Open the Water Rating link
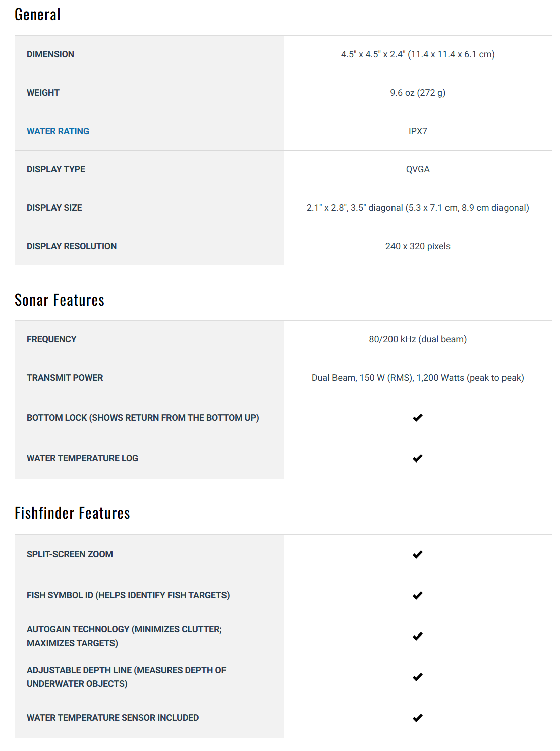Viewport: 560px width, 751px height. click(58, 131)
